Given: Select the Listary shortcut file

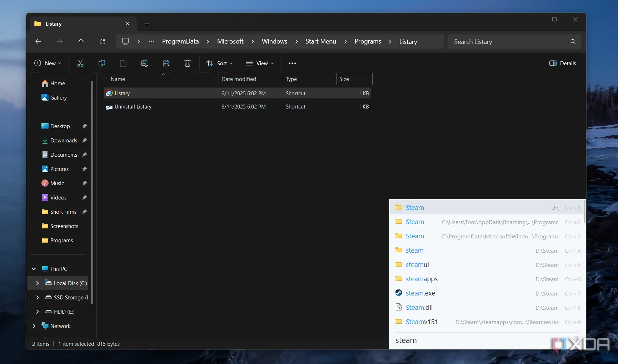Looking at the screenshot, I should click(x=237, y=93).
